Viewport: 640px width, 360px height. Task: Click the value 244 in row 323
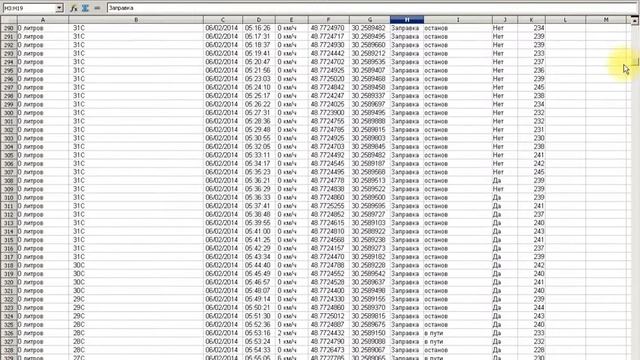tap(531, 308)
